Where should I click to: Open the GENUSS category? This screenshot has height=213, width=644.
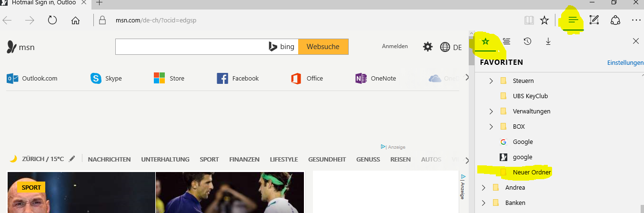(368, 159)
